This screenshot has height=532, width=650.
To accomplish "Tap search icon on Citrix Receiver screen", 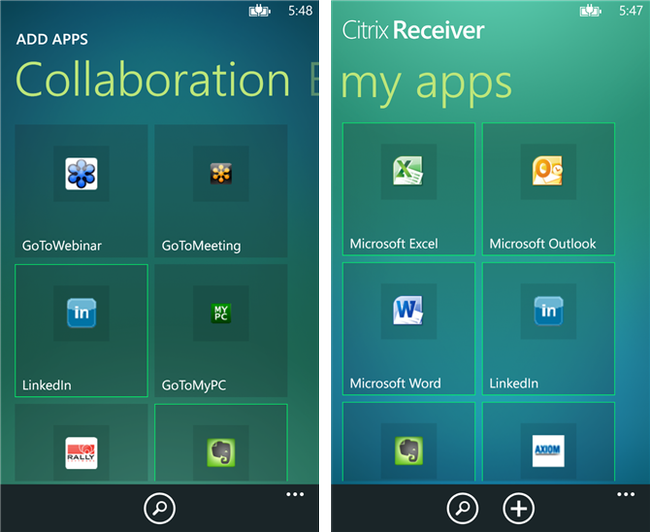I will [463, 508].
